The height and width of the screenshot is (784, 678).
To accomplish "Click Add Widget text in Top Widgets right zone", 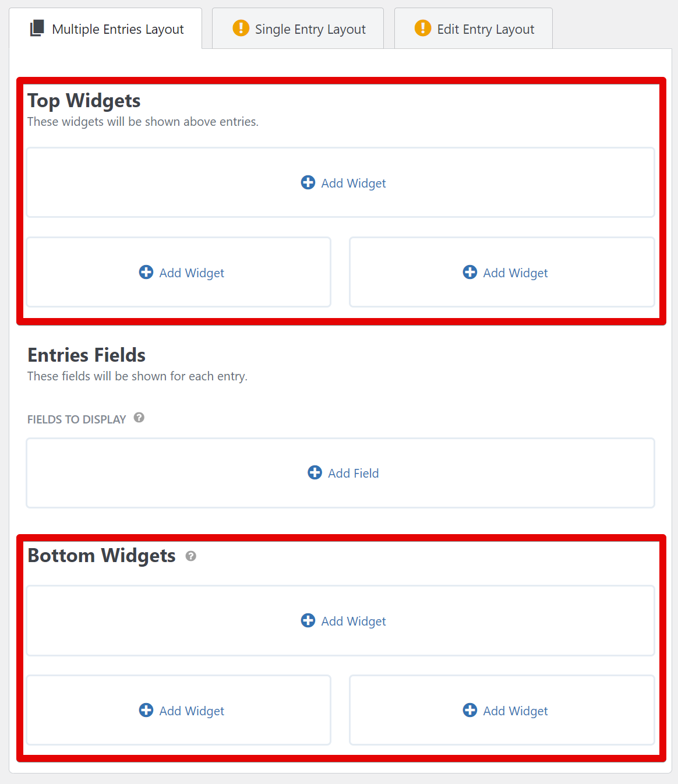I will pyautogui.click(x=515, y=273).
